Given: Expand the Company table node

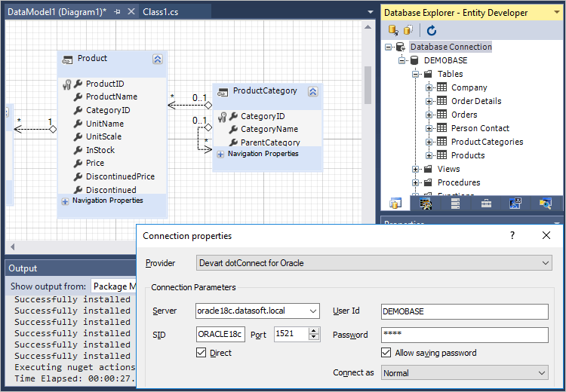Looking at the screenshot, I should [x=429, y=87].
